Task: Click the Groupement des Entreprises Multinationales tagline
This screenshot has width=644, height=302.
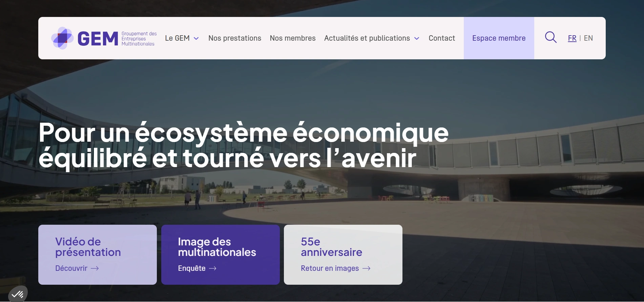Action: coord(139,39)
